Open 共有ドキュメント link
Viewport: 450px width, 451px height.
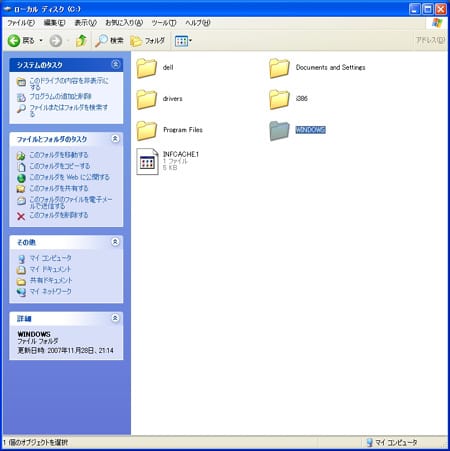51,280
